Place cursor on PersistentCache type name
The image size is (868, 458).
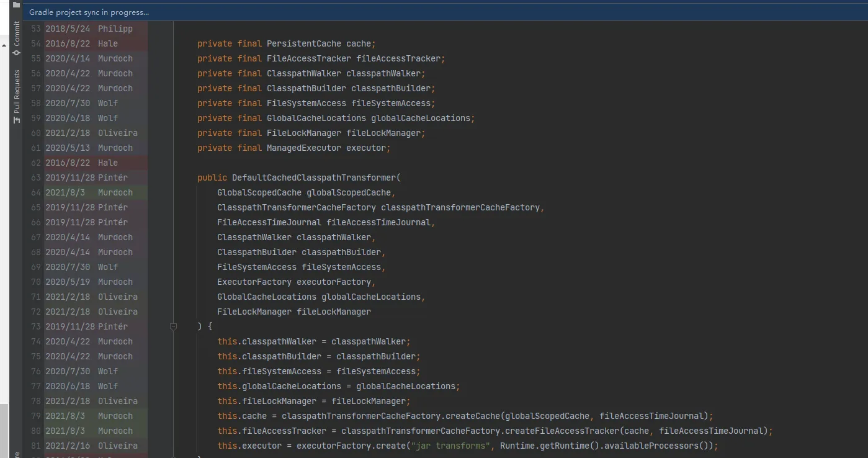(x=304, y=43)
